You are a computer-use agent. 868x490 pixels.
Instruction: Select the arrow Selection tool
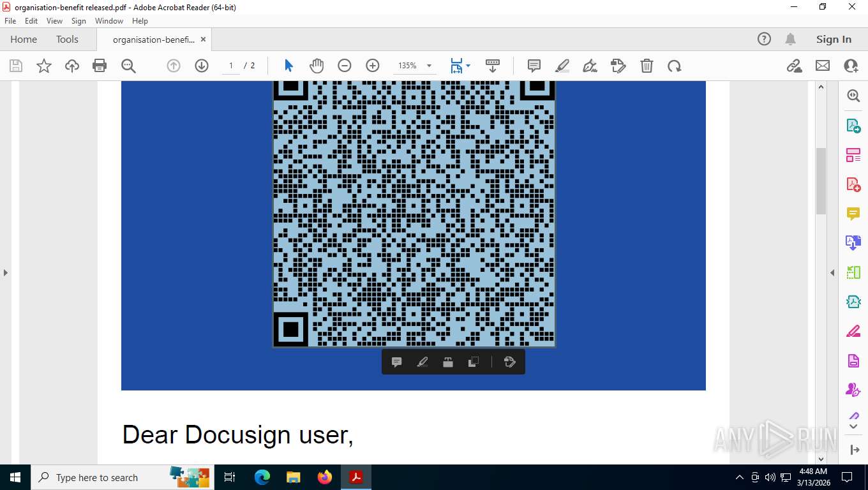[x=288, y=66]
